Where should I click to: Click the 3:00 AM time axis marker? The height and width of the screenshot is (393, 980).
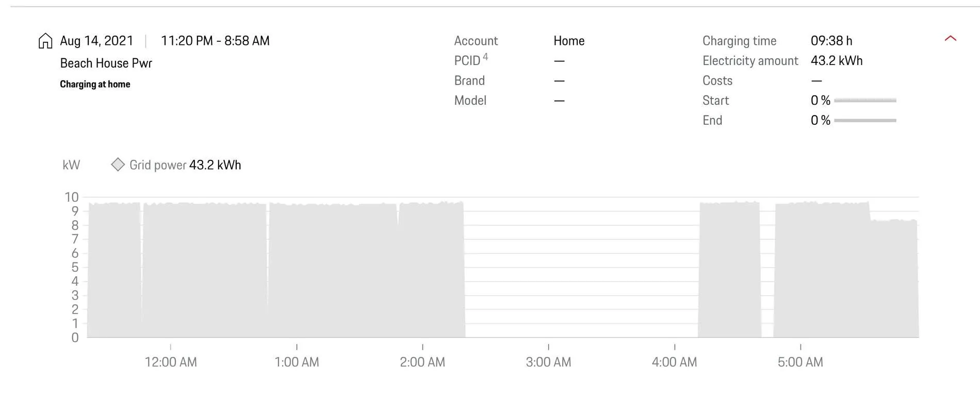tap(548, 362)
